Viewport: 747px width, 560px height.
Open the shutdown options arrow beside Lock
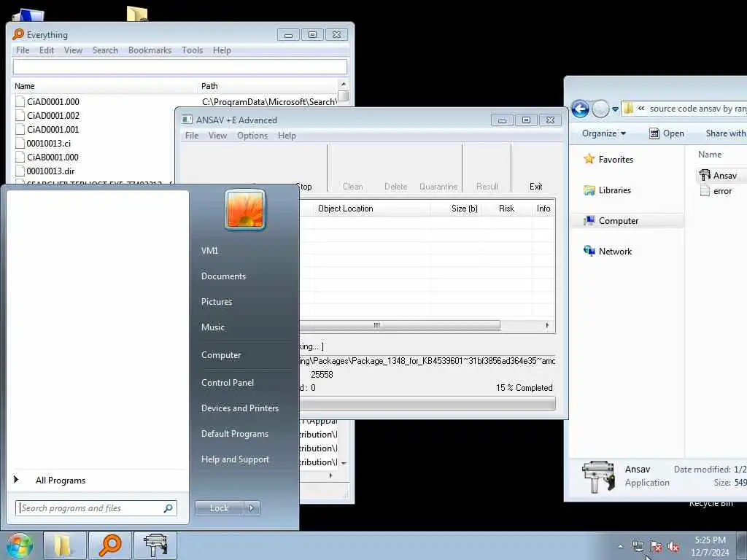[252, 508]
